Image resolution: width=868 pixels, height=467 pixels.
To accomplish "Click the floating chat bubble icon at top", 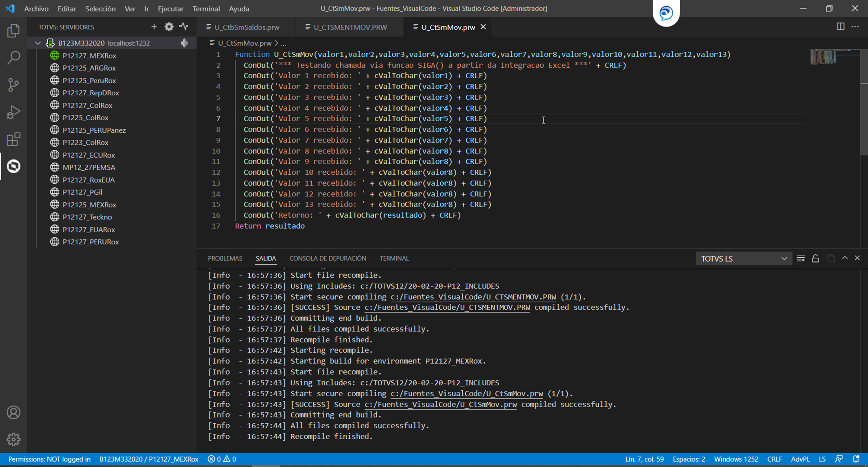I will tap(666, 13).
